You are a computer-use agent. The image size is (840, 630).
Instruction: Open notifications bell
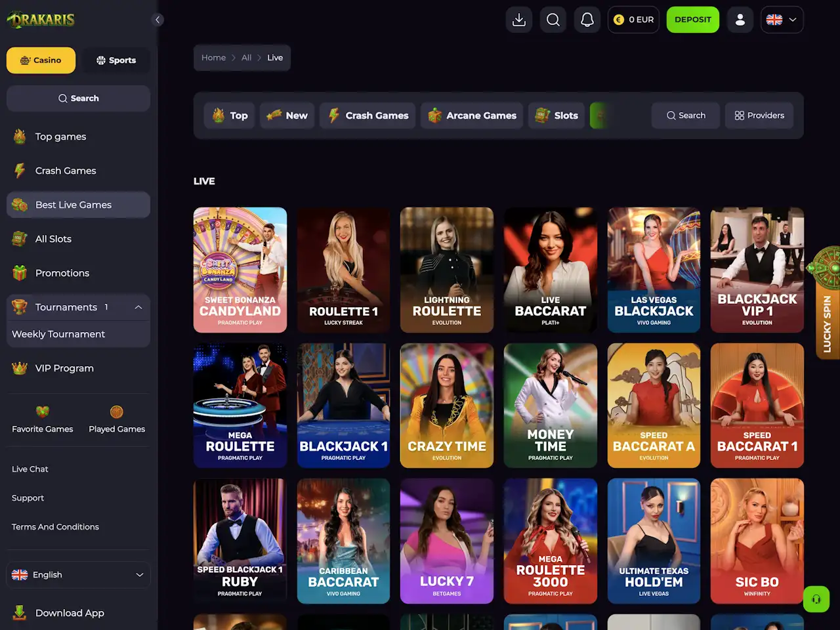587,20
